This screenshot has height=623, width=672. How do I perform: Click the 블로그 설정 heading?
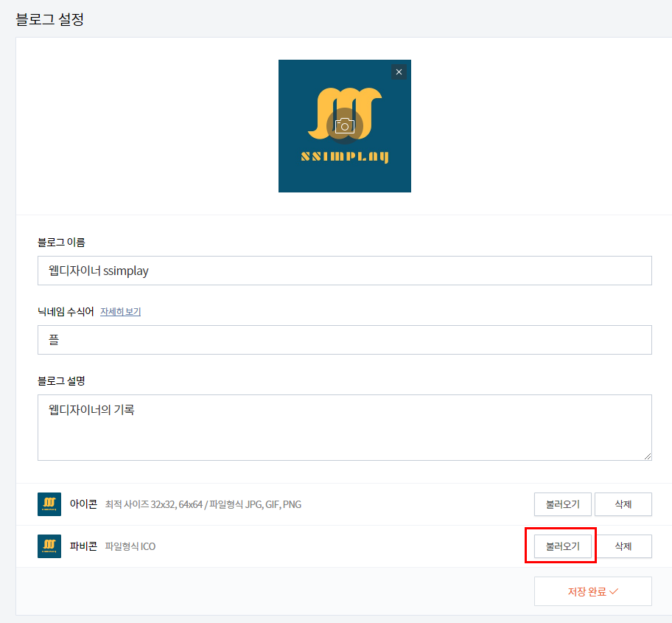[49, 19]
